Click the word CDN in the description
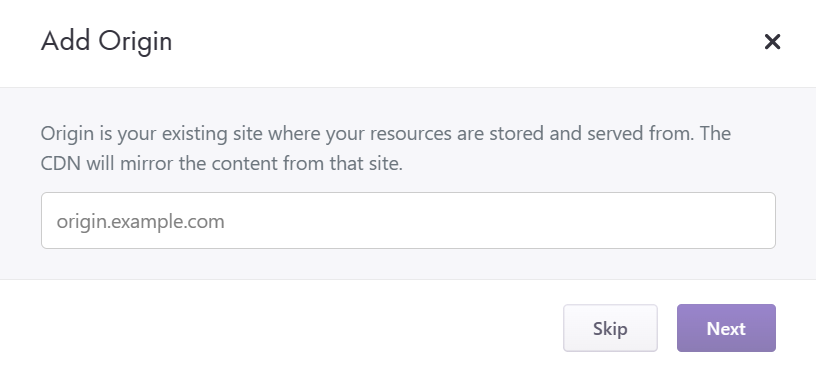 coord(61,164)
